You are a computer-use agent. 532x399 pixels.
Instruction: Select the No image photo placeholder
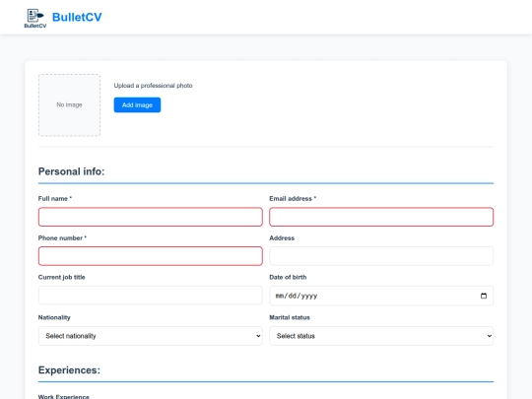pyautogui.click(x=69, y=104)
